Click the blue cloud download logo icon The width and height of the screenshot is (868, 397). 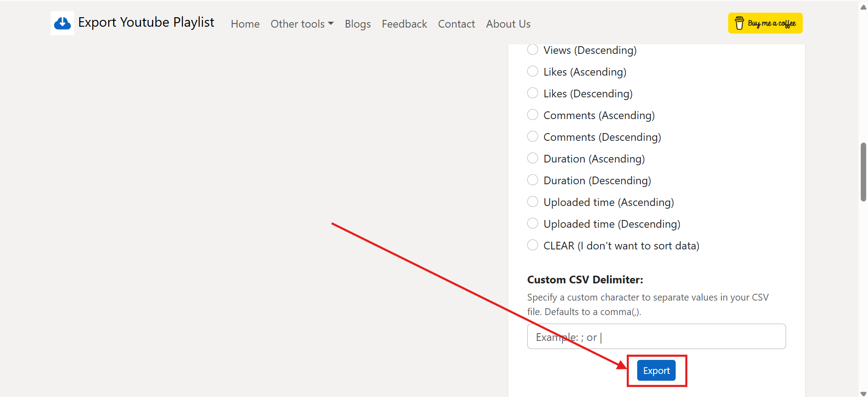[x=62, y=23]
